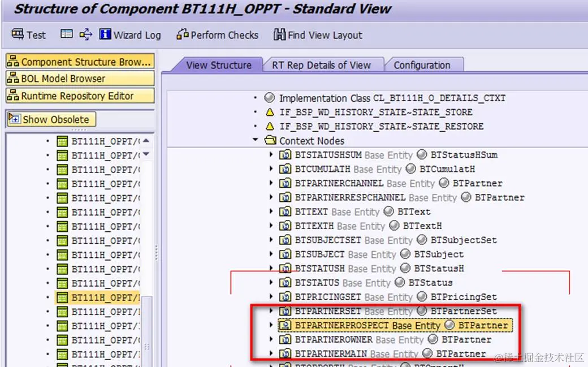The height and width of the screenshot is (367, 588).
Task: Expand the BTPARTNEROWNER node
Action: 271,339
